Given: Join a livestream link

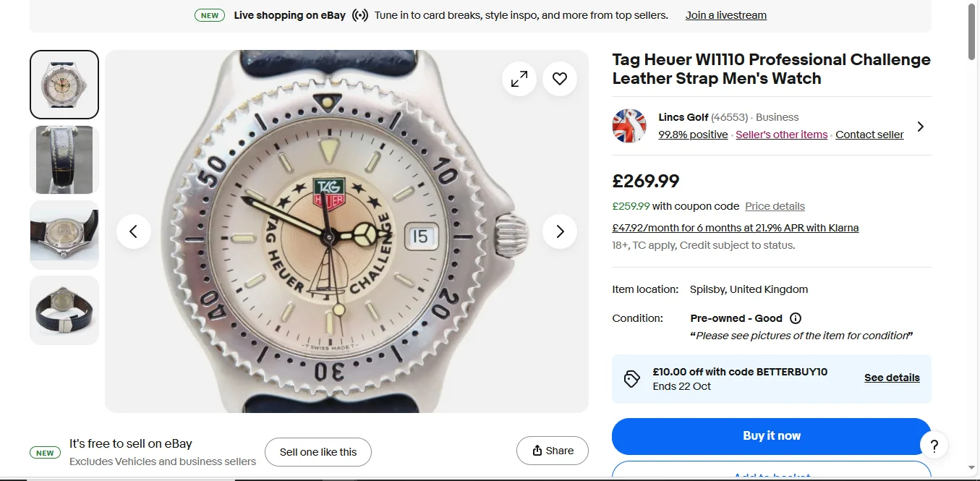Looking at the screenshot, I should point(725,15).
